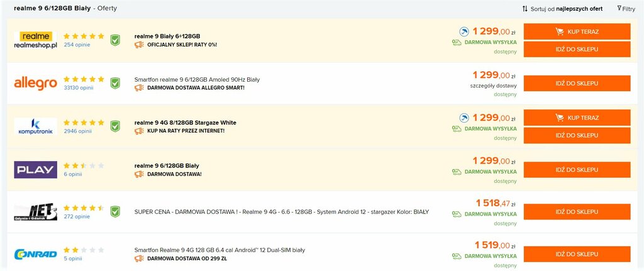Click delivery truck icon in Conrad row
Image resolution: width=644 pixels, height=271 pixels.
(x=457, y=256)
